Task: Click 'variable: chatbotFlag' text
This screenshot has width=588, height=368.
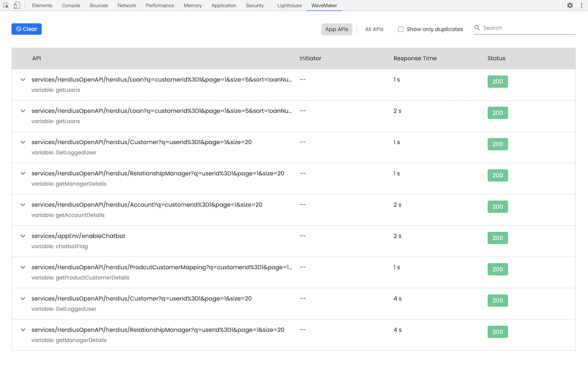Action: pyautogui.click(x=60, y=247)
